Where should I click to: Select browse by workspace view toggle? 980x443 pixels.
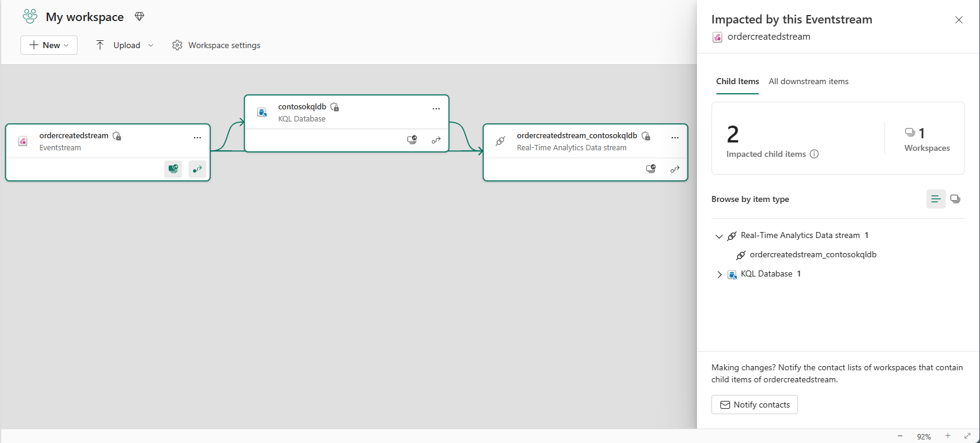(x=955, y=199)
